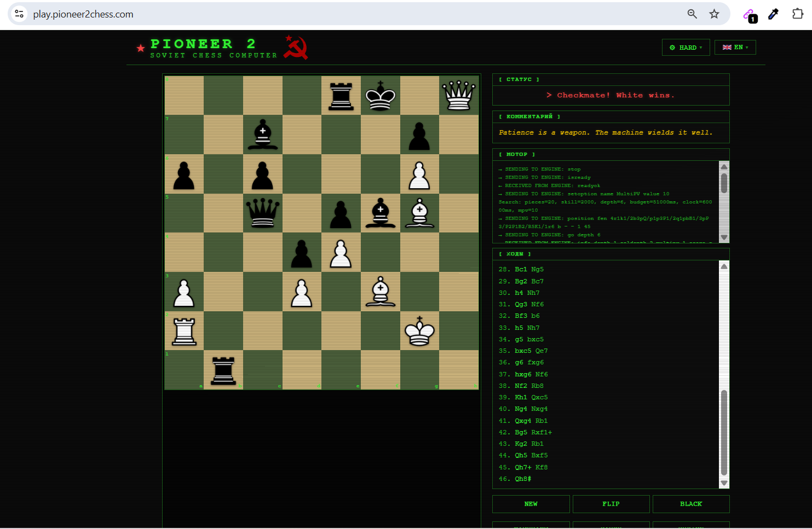812x529 pixels.
Task: Click the black bishop on f5
Action: click(381, 213)
